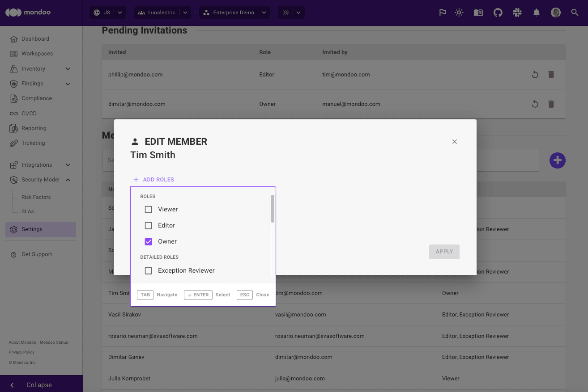Open the US region dropdown
This screenshot has width=588, height=392.
click(x=107, y=13)
